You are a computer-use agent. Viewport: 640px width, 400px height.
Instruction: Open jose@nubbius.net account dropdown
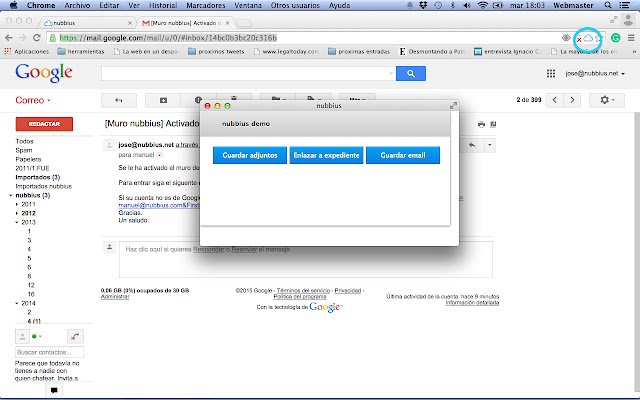595,73
